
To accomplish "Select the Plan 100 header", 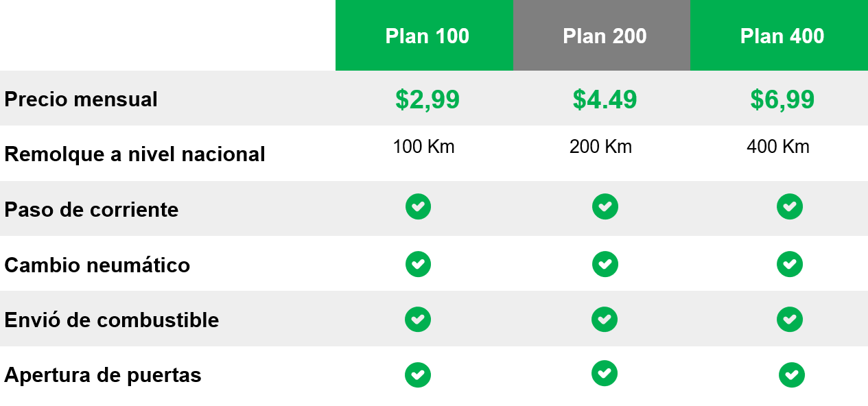I will 424,35.
